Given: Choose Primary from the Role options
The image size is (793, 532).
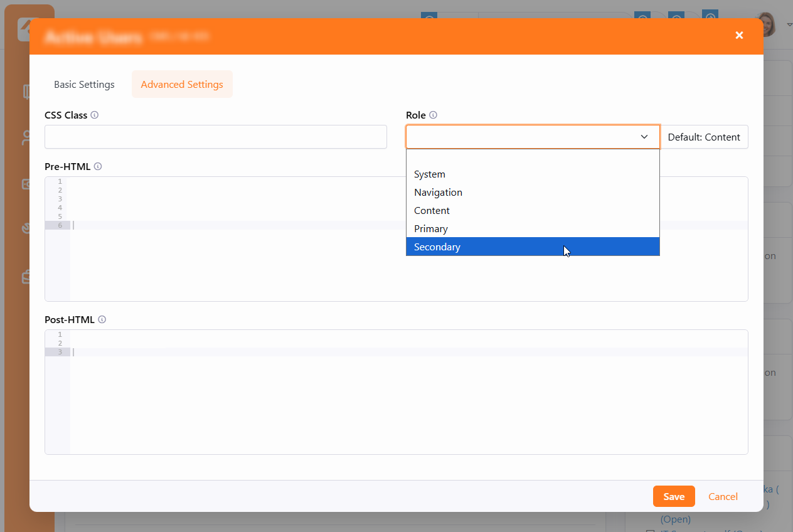Looking at the screenshot, I should [x=430, y=229].
